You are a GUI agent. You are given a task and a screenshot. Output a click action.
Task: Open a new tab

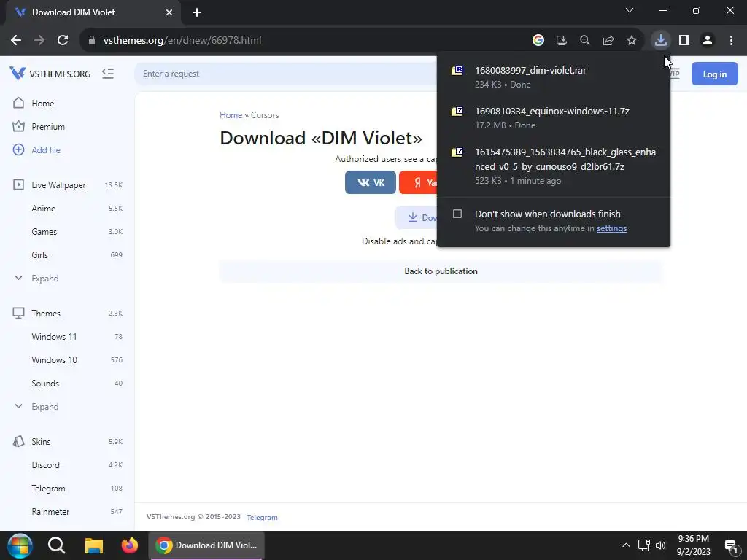pos(197,12)
